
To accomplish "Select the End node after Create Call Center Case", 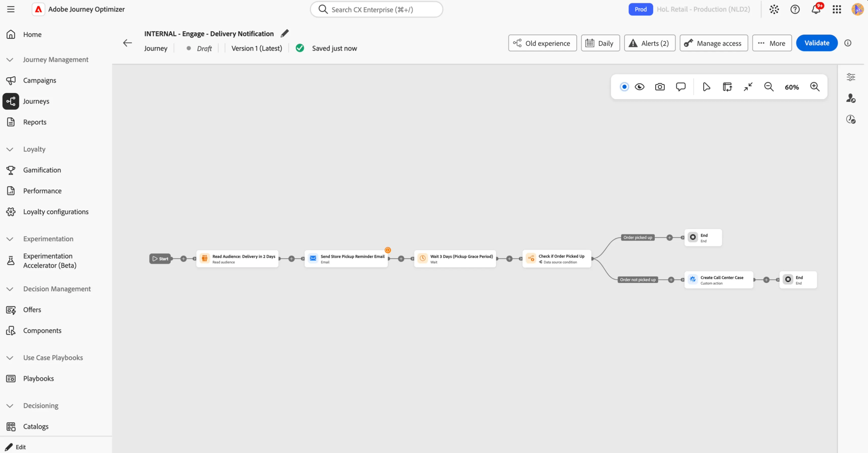I will click(x=798, y=280).
